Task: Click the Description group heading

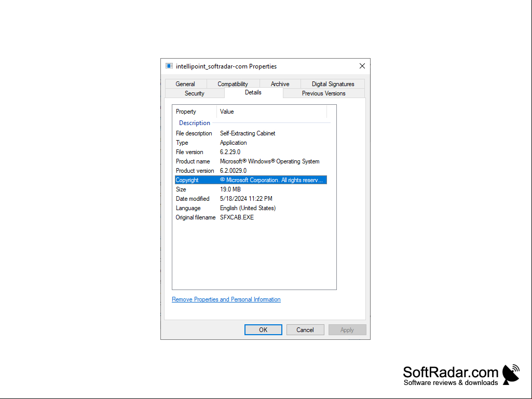Action: 195,123
